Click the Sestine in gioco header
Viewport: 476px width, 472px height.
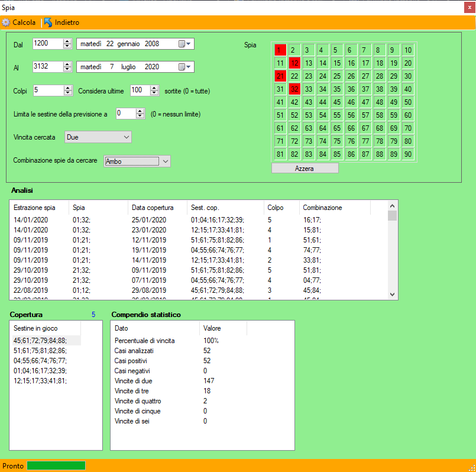[x=45, y=328]
